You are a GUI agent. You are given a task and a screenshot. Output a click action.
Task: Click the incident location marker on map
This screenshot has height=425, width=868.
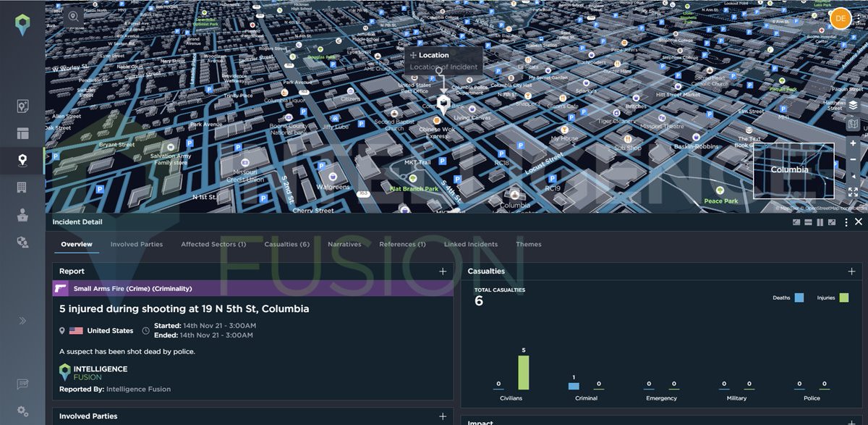pyautogui.click(x=443, y=104)
